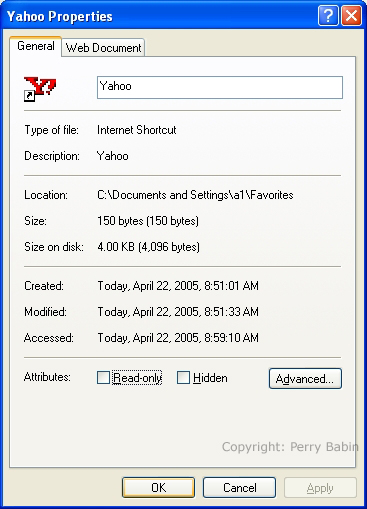Image resolution: width=367 pixels, height=509 pixels.
Task: Confirm with the OK button
Action: click(158, 488)
